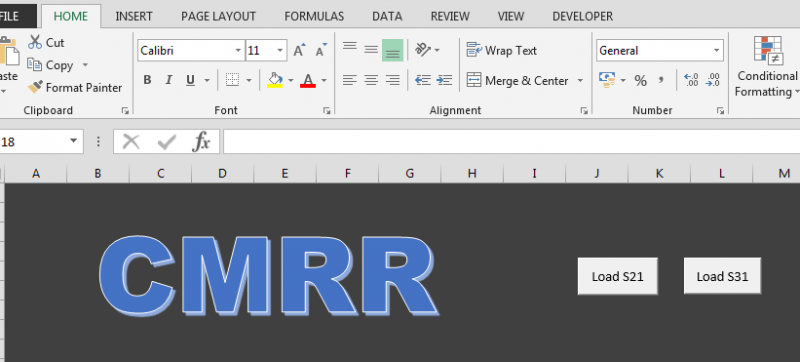Activate the Format Painter brush

pos(35,88)
